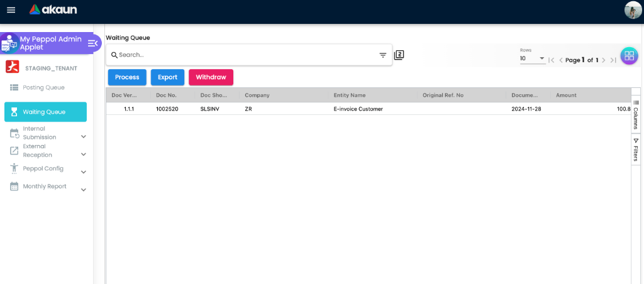644x284 pixels.
Task: Click the Export button
Action: click(167, 77)
